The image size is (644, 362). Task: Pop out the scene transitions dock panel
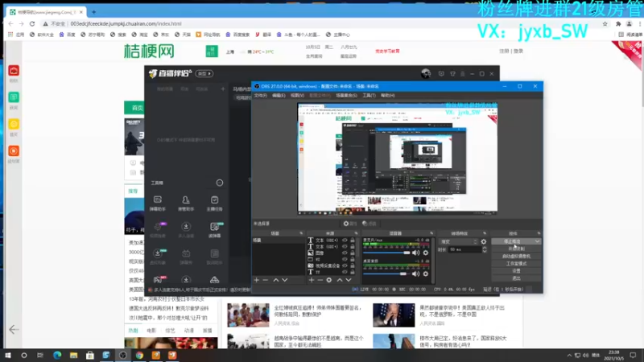pyautogui.click(x=485, y=233)
